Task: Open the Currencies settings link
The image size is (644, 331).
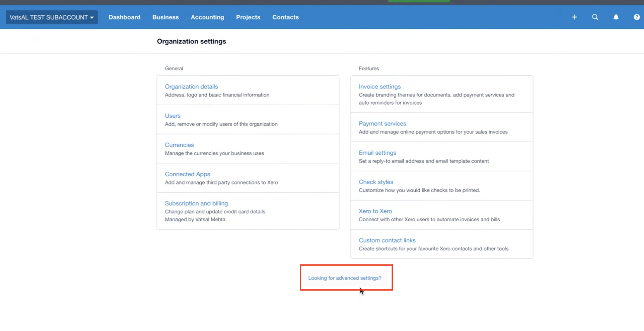Action: (x=179, y=145)
